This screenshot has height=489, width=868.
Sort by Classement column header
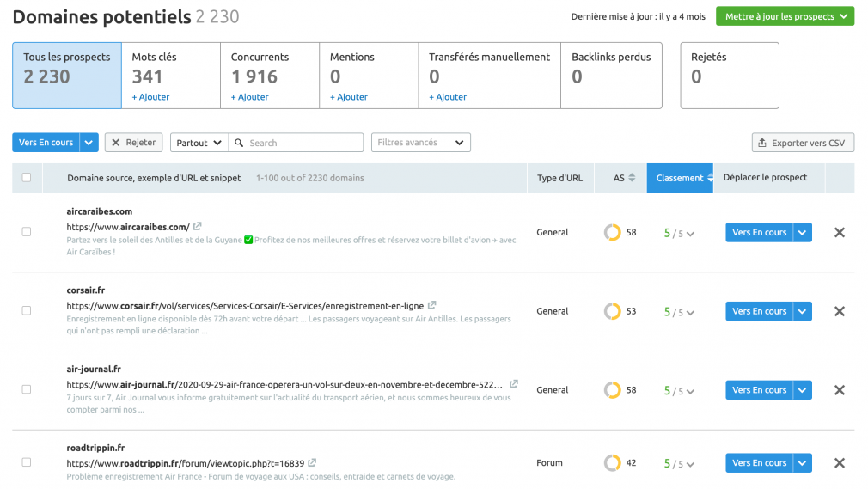[x=680, y=178]
